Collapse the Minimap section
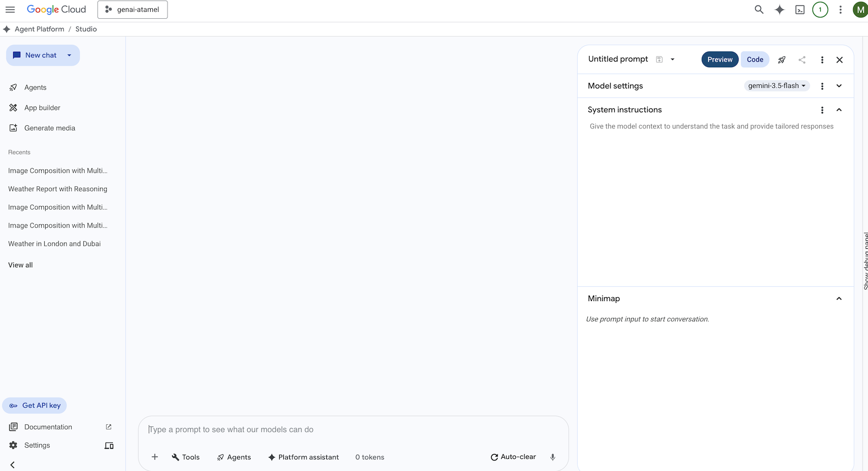868x471 pixels. tap(839, 298)
